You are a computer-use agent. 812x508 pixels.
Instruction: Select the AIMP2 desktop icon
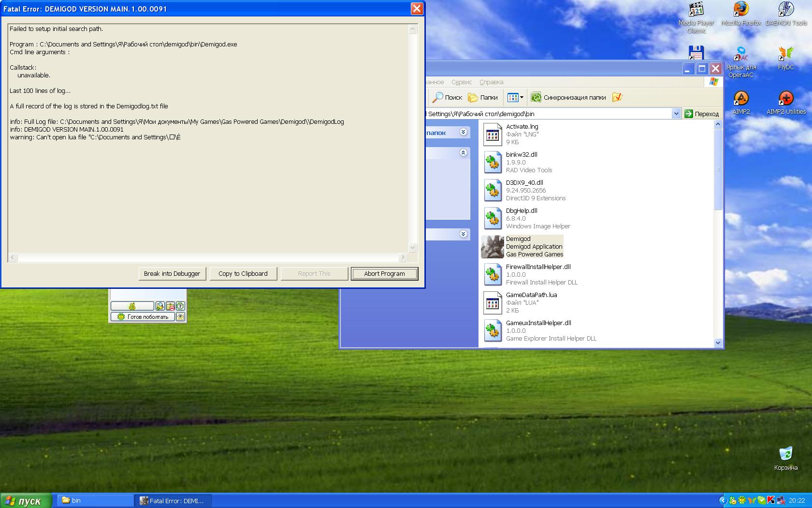tap(741, 103)
